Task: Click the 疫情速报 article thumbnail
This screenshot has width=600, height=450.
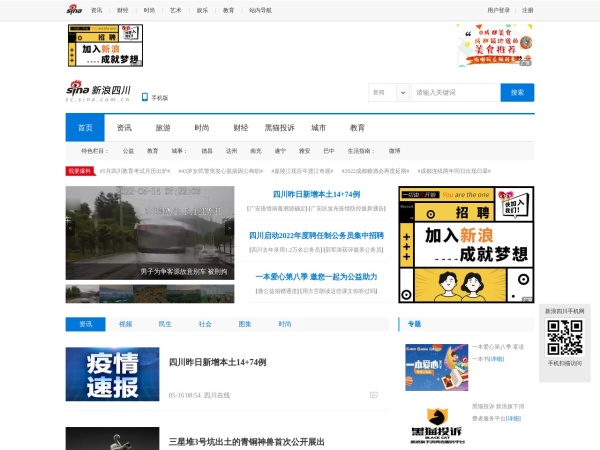Action: [112, 374]
